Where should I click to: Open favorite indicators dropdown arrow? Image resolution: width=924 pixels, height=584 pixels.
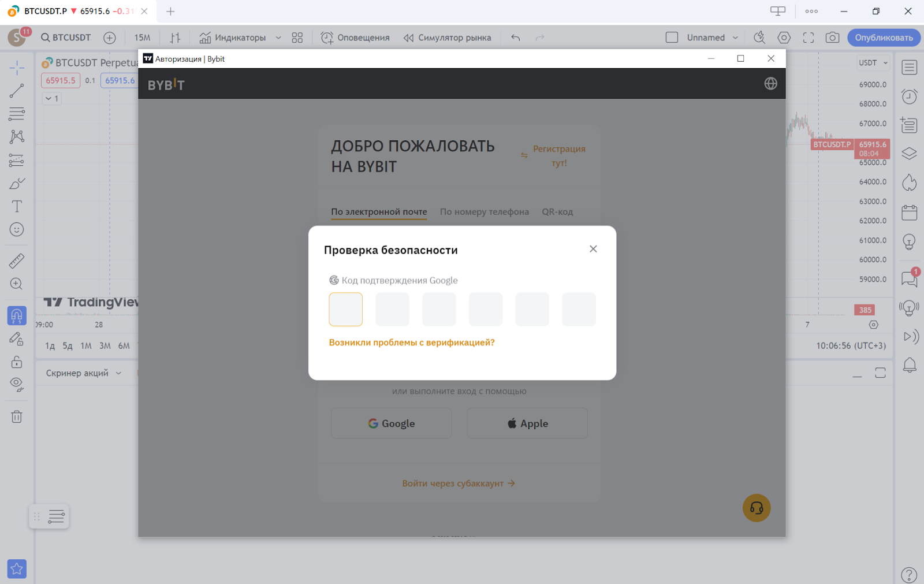(x=278, y=38)
